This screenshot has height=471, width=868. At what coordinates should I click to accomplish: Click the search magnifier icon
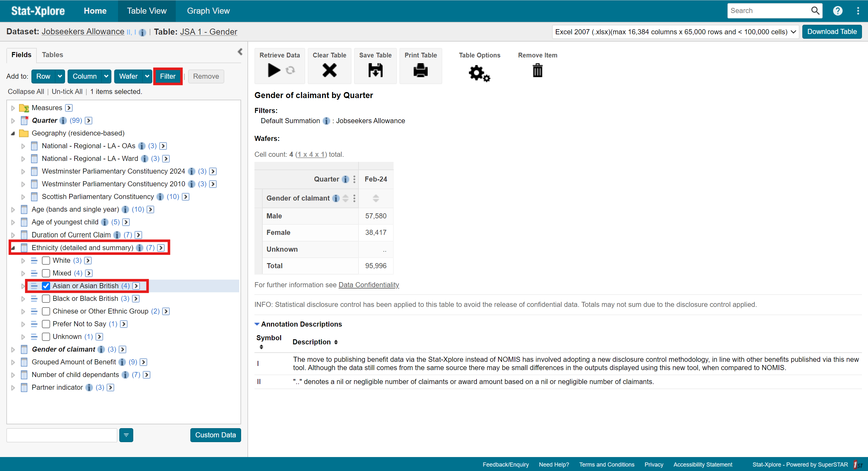coord(815,11)
